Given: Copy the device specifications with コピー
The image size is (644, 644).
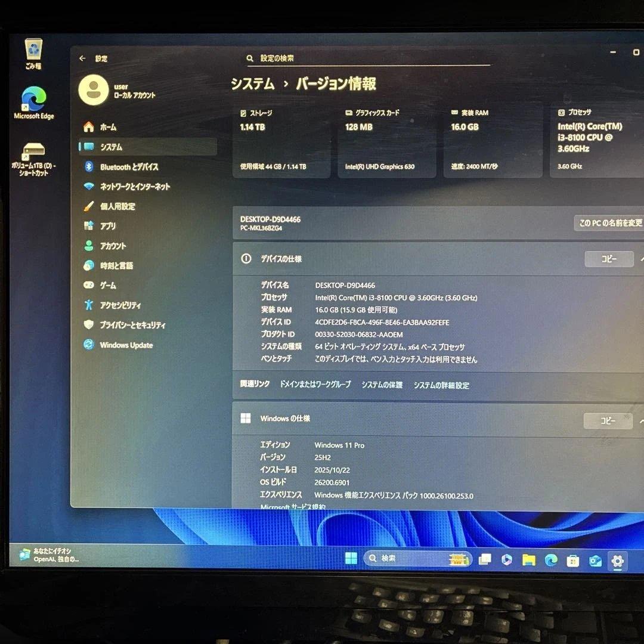Looking at the screenshot, I should point(609,259).
